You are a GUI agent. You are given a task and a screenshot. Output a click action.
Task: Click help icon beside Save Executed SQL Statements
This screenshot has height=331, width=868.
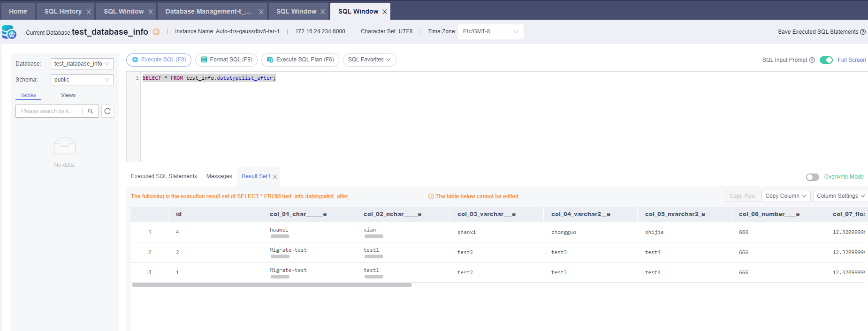tap(863, 32)
